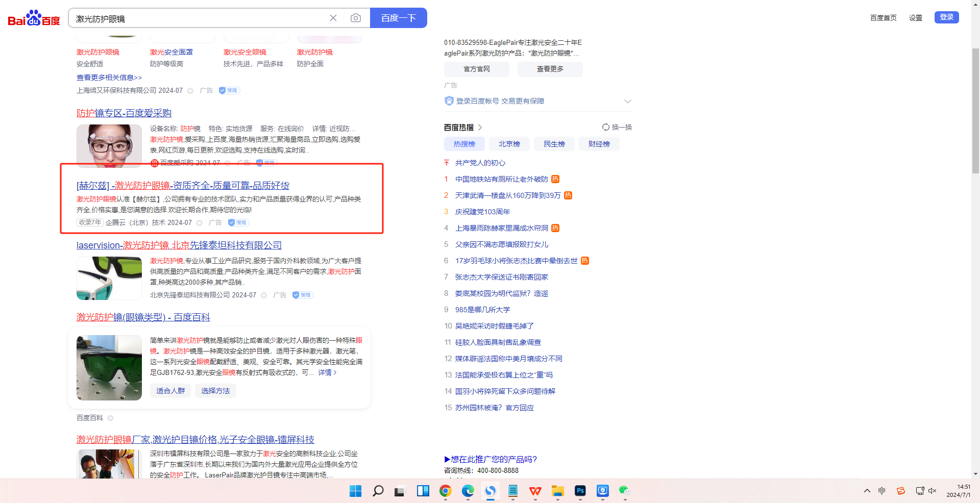980x503 pixels.
Task: Switch to the 北京榜 tab
Action: pos(509,144)
